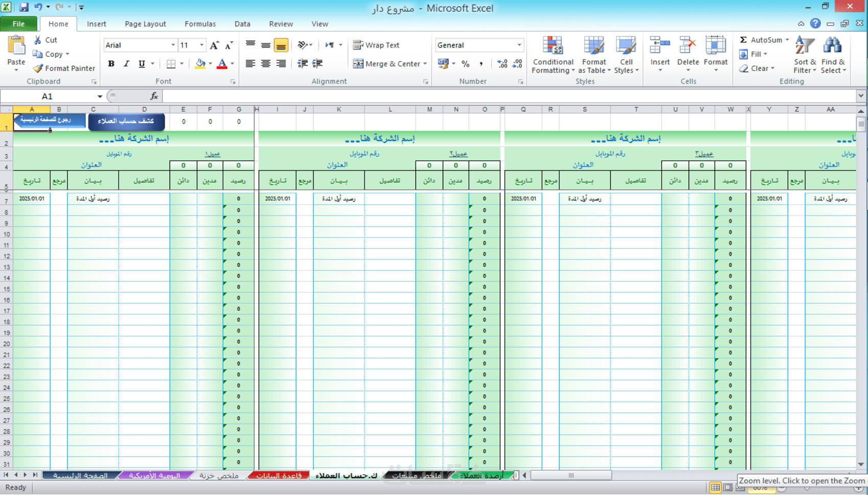Open the File tab
Viewport: 868px width, 495px height.
(19, 24)
